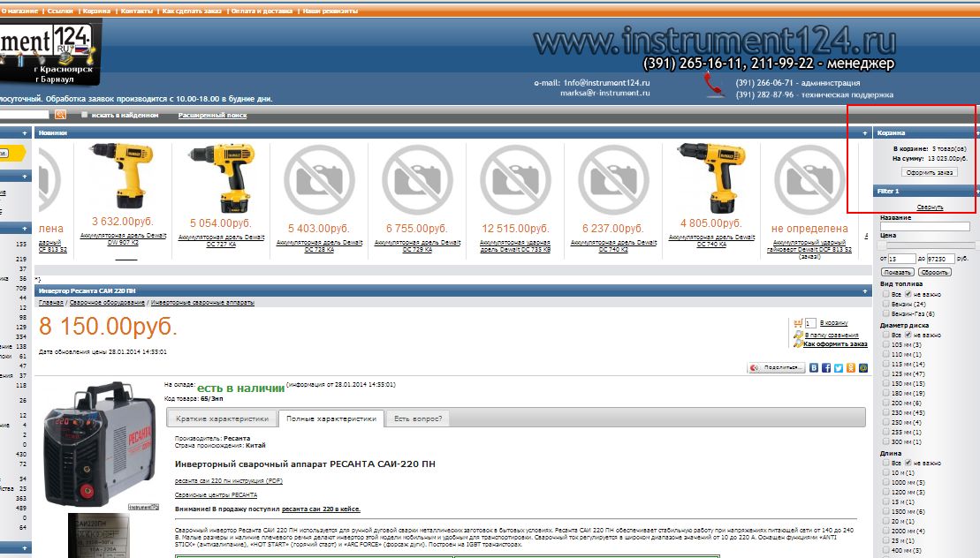Click the quantity field beside 'В корзину'
Viewport: 980px width, 558px height.
pyautogui.click(x=810, y=322)
